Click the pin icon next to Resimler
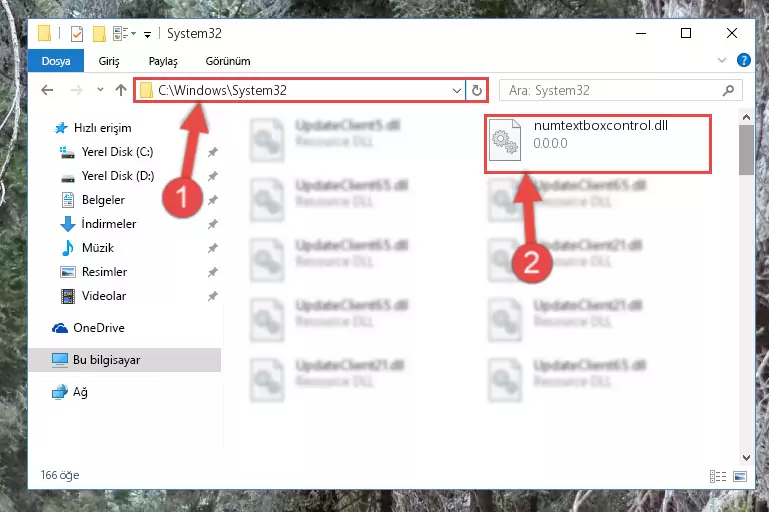This screenshot has width=769, height=512. coord(212,272)
